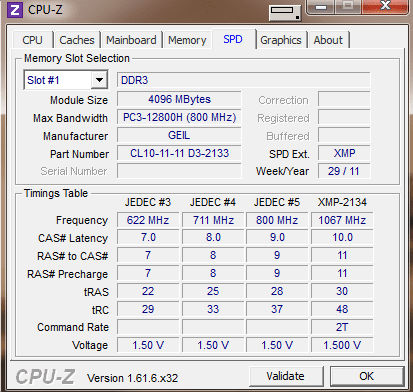Click the JEDEC #4 column header
The image size is (413, 392).
point(213,202)
